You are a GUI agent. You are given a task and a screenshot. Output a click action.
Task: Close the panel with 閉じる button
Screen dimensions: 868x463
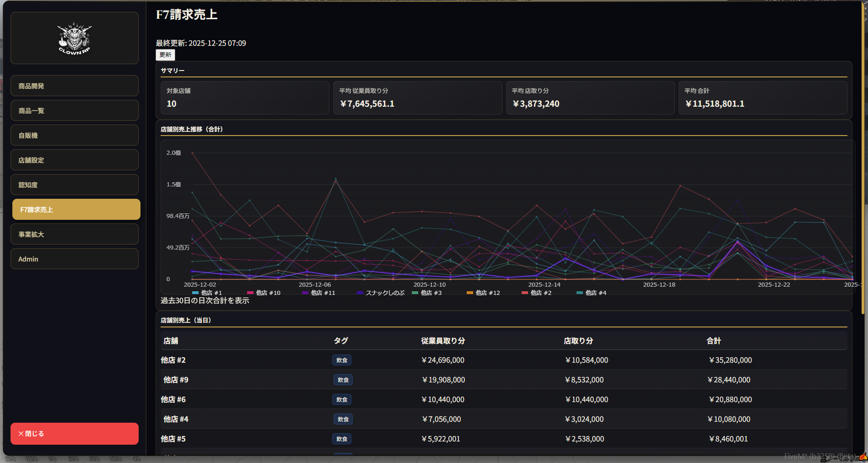click(75, 434)
